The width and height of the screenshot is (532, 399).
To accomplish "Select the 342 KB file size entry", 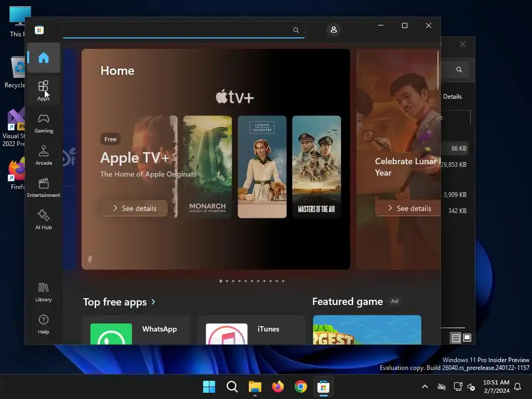I will point(457,211).
